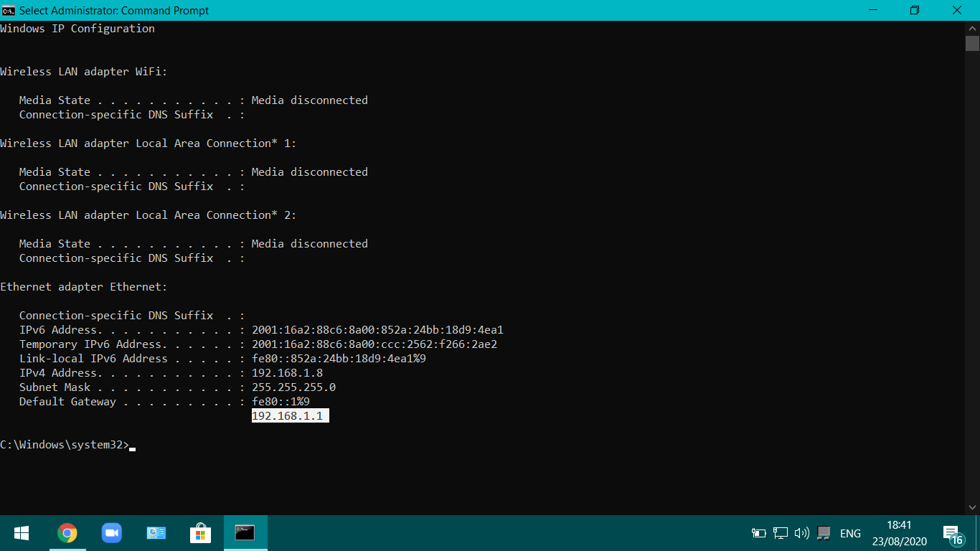Select Command Prompt taskbar button

click(245, 533)
